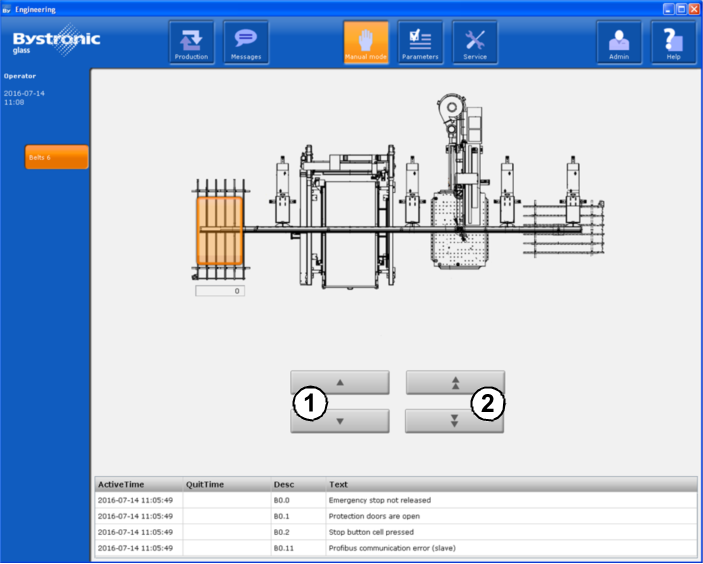Select Belts 6 in the sidebar
Screen dimensions: 703x564
[x=57, y=157]
